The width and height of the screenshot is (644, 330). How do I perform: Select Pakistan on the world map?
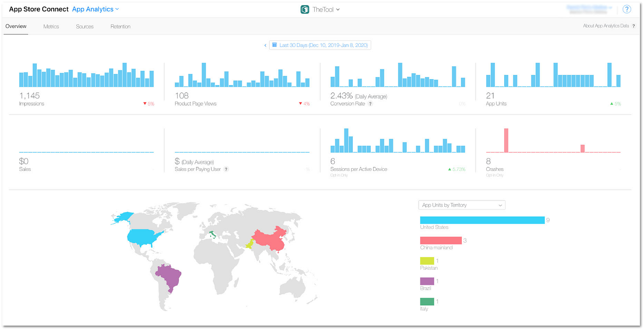click(249, 244)
